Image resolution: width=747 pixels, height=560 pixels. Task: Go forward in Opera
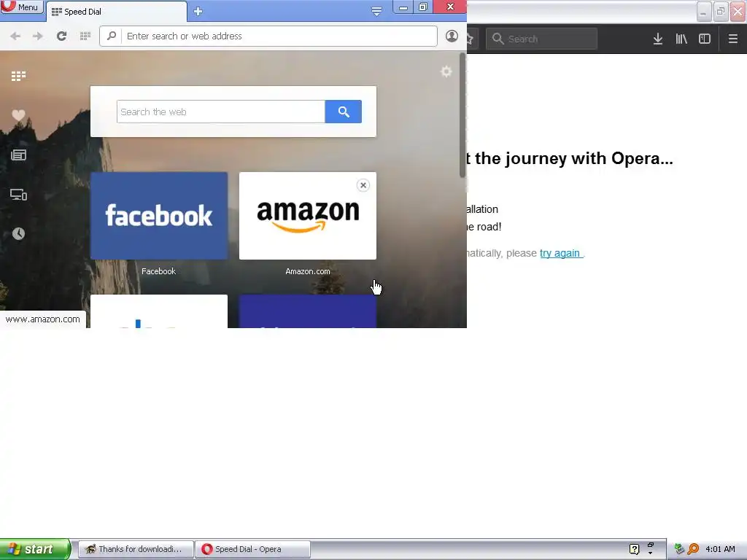point(38,36)
